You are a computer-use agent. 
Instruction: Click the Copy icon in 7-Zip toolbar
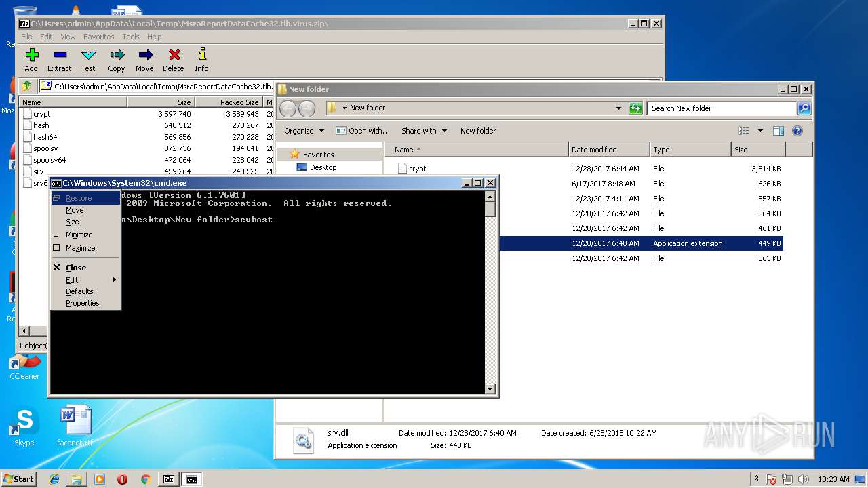coord(117,60)
